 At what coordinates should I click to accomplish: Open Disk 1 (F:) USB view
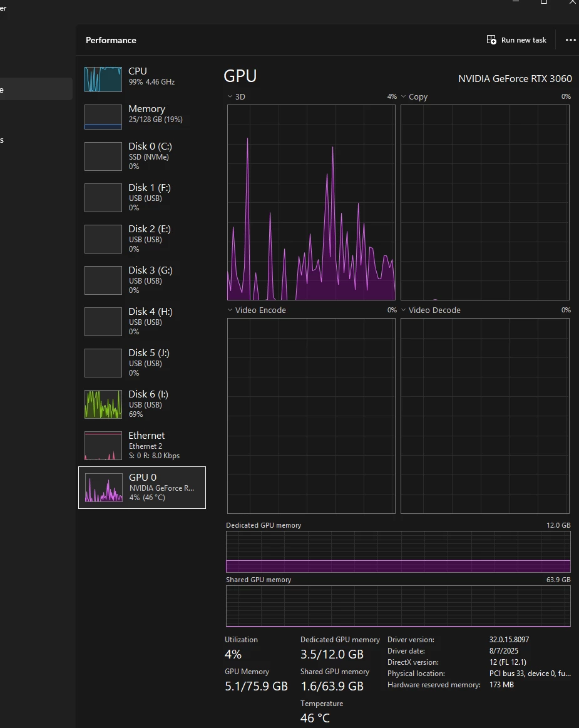point(141,197)
